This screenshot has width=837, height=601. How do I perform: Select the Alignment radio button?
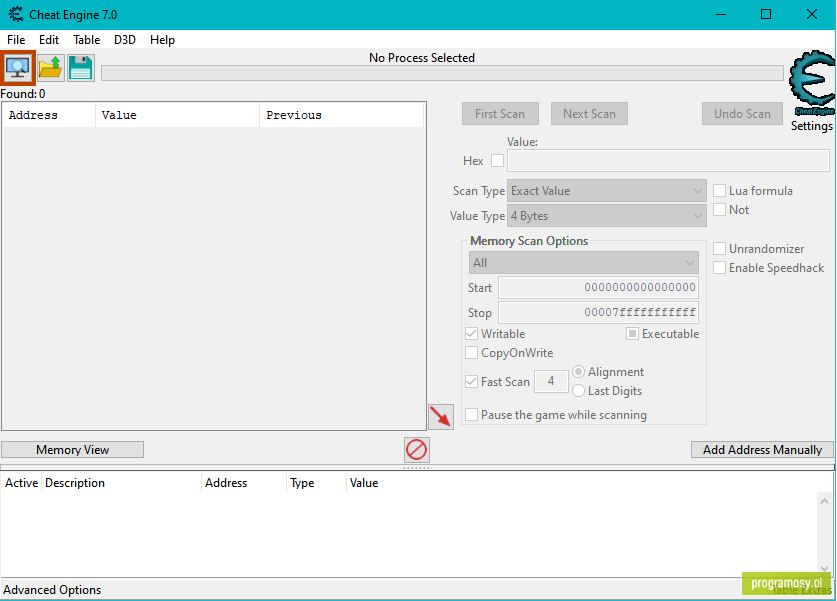click(x=579, y=371)
